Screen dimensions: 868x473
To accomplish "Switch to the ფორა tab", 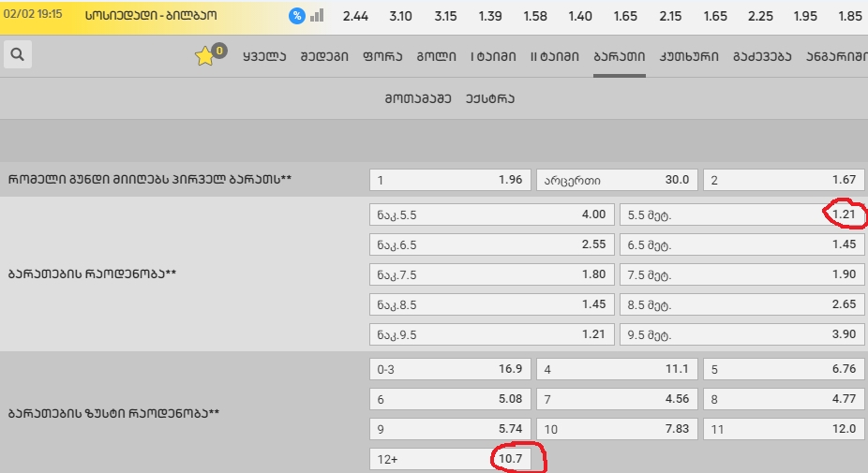I will [x=382, y=56].
